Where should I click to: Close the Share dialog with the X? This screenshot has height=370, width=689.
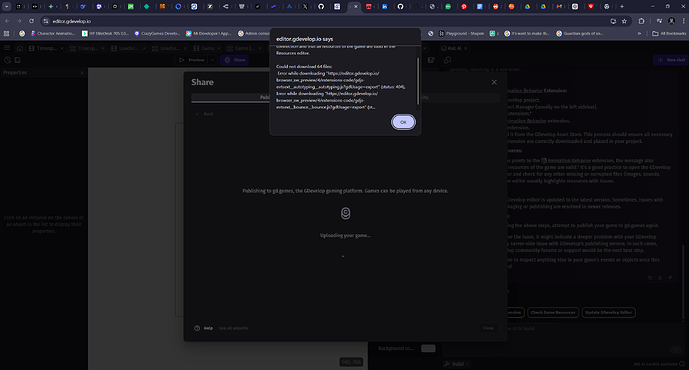tap(494, 82)
